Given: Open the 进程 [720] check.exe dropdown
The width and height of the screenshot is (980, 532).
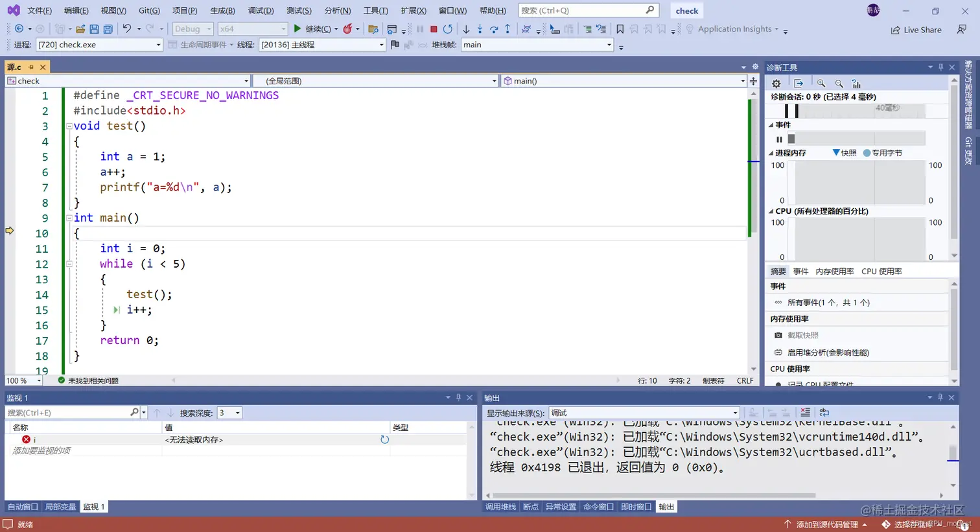Looking at the screenshot, I should click(99, 45).
